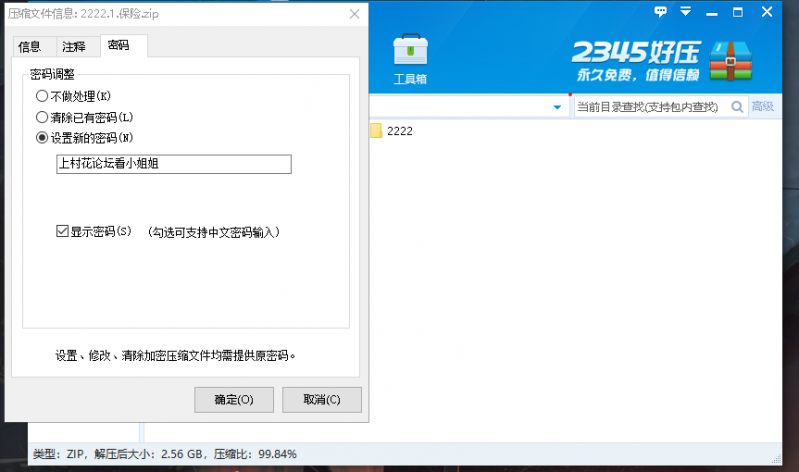
Task: Click the new password input field
Action: click(174, 164)
